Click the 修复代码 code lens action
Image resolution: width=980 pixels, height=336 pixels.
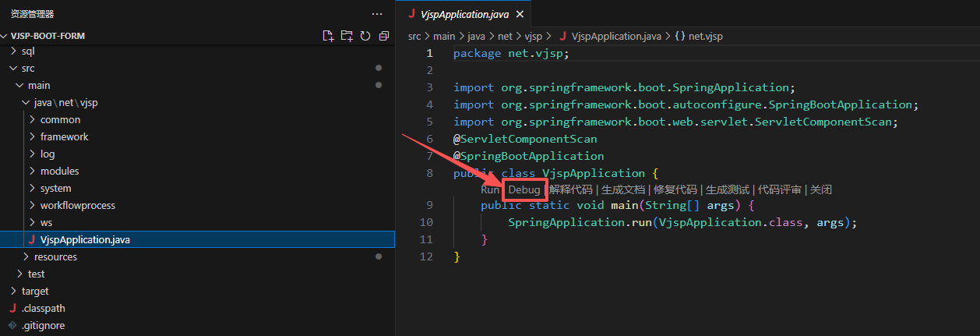pos(675,189)
